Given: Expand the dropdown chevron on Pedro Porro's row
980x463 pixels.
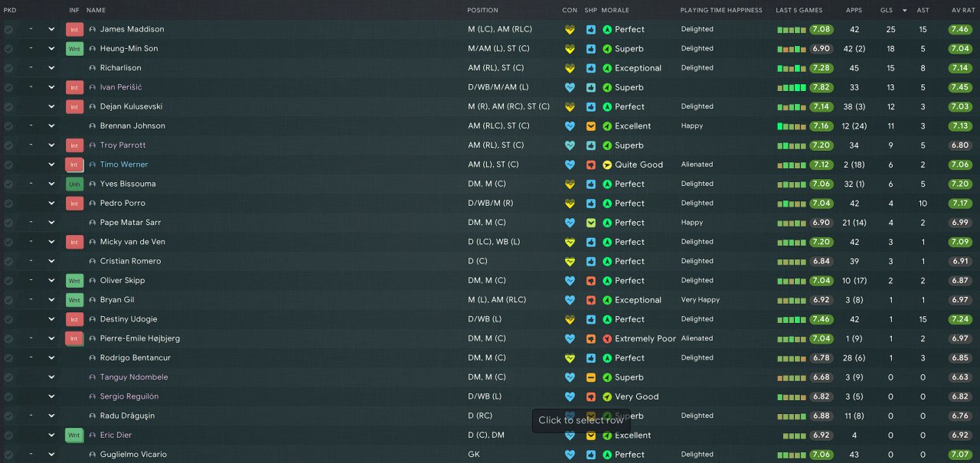Looking at the screenshot, I should tap(51, 203).
